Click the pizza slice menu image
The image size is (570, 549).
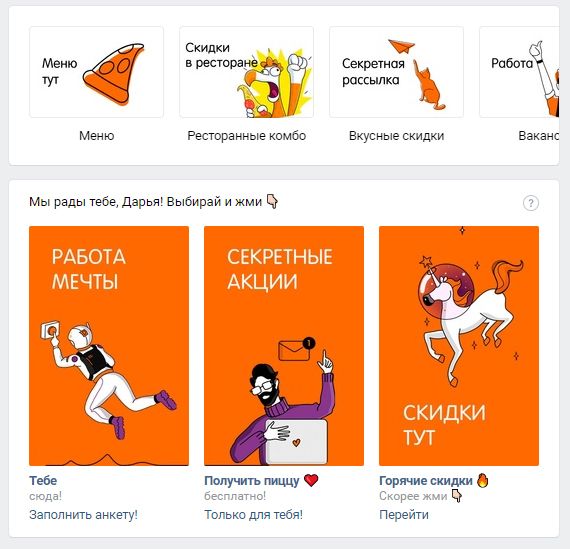coord(113,73)
